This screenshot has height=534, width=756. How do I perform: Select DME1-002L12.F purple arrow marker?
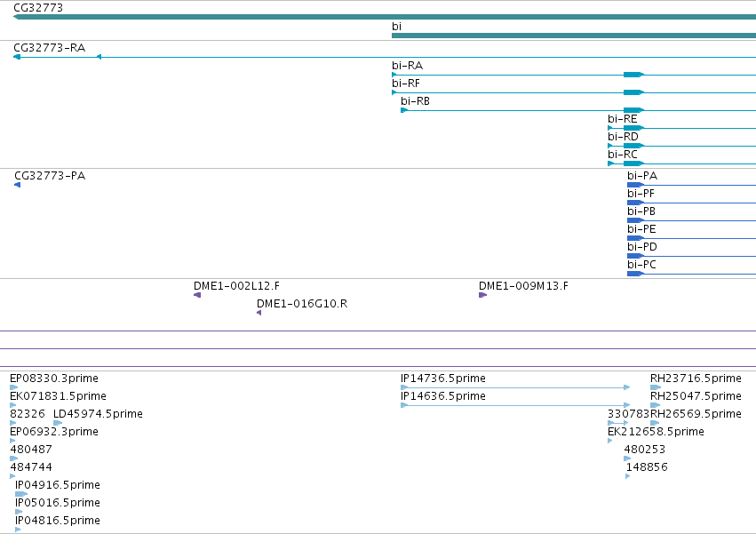[197, 295]
